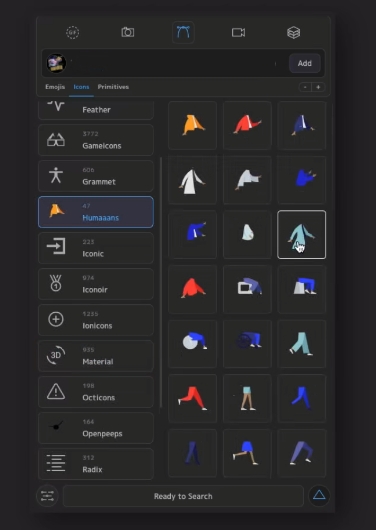The width and height of the screenshot is (376, 530).
Task: Pick the light gray hoodie torso icon
Action: click(x=247, y=180)
